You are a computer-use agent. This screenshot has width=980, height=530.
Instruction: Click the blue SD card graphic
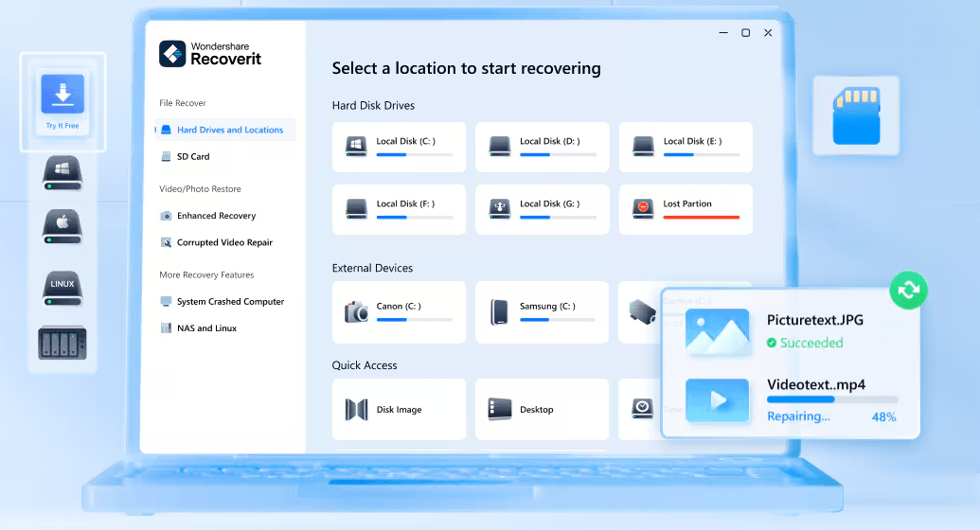point(856,115)
